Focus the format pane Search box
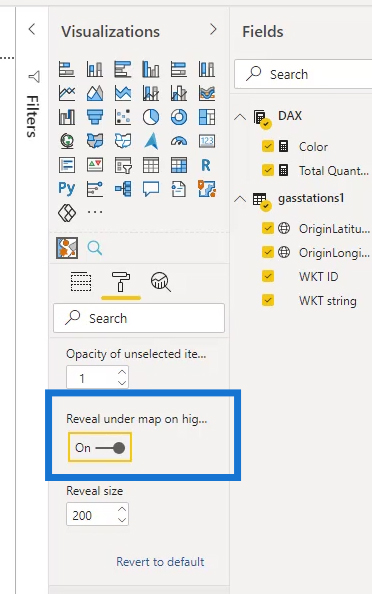The image size is (372, 594). tap(139, 318)
